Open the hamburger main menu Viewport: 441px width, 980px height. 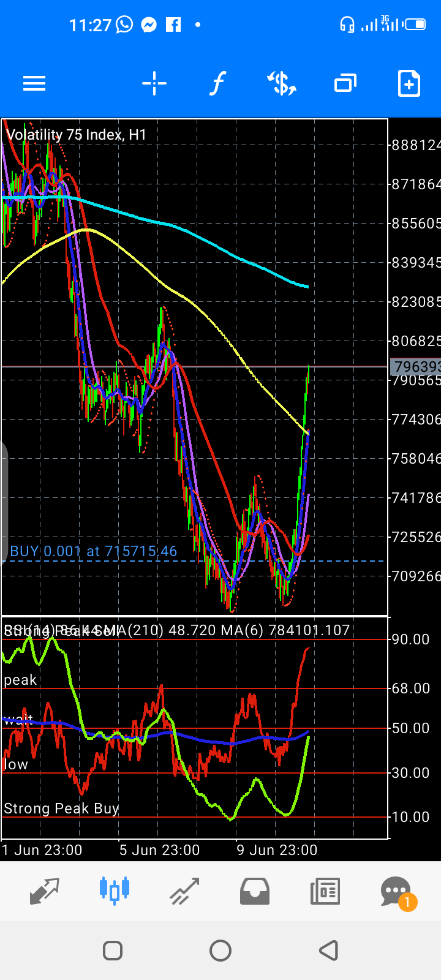point(34,83)
